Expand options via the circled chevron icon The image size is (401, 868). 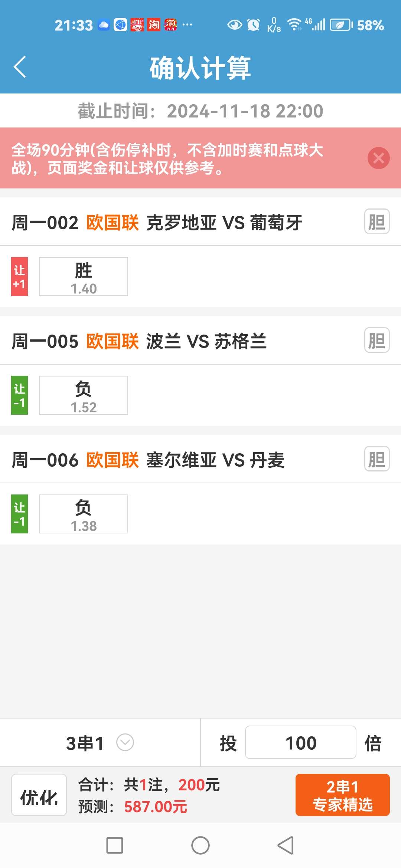click(x=125, y=743)
